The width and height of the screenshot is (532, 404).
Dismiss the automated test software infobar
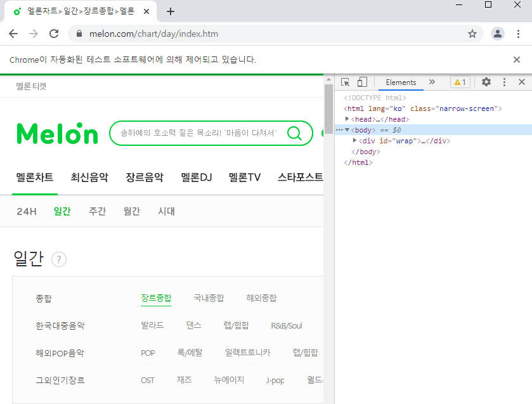(x=517, y=60)
